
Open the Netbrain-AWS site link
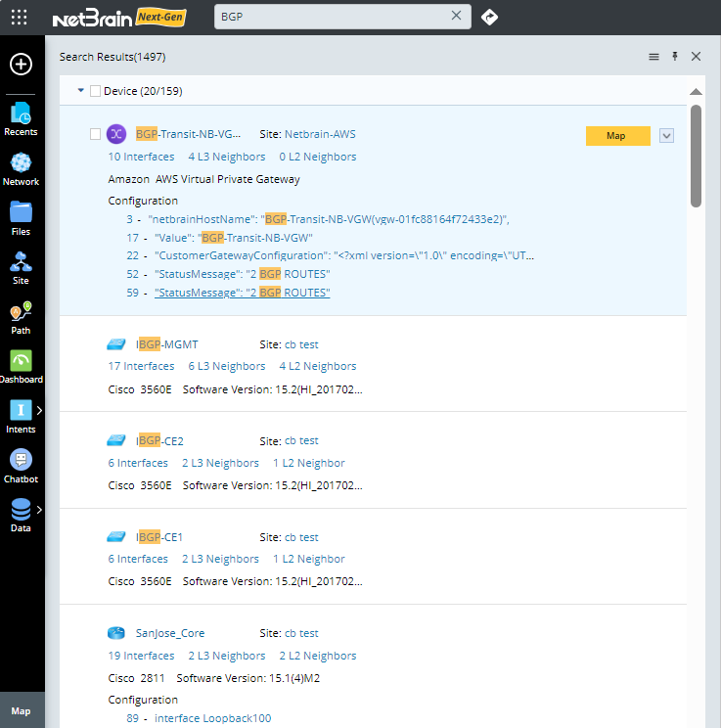[321, 133]
